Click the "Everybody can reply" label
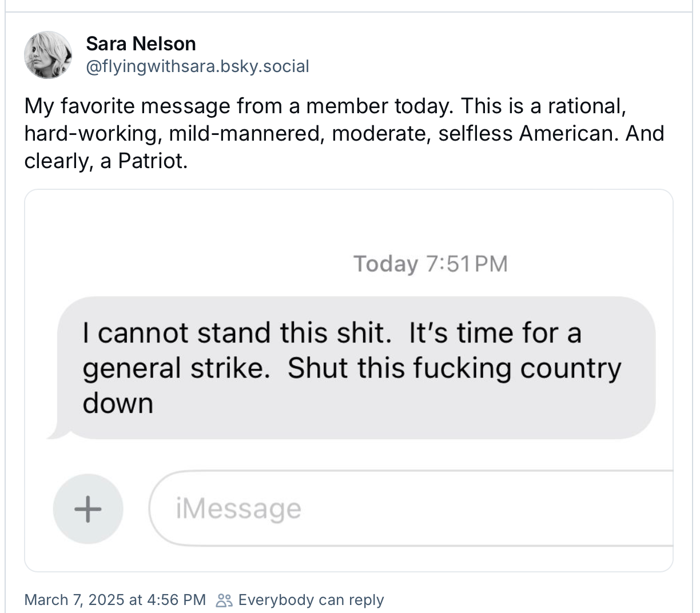This screenshot has width=700, height=613. click(x=311, y=600)
